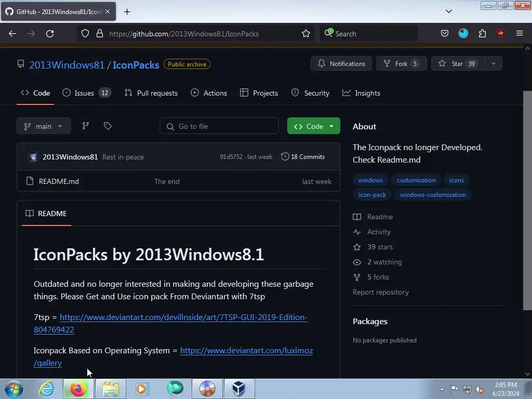Star the IconPacks repository
Image resolution: width=532 pixels, height=399 pixels.
tap(458, 64)
